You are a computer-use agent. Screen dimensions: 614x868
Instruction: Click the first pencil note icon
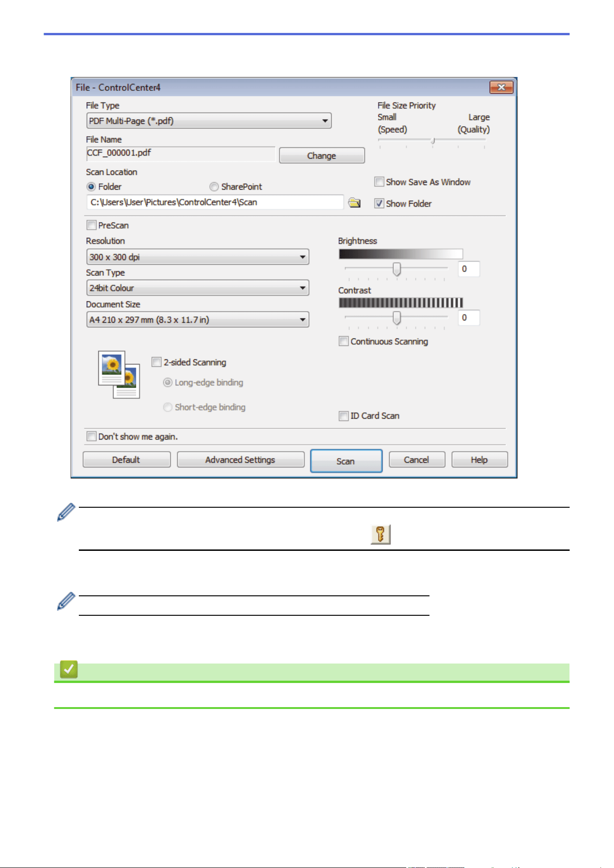pos(66,512)
